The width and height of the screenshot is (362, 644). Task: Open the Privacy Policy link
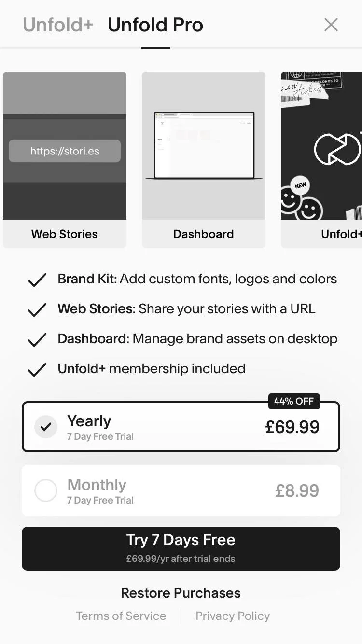(233, 616)
